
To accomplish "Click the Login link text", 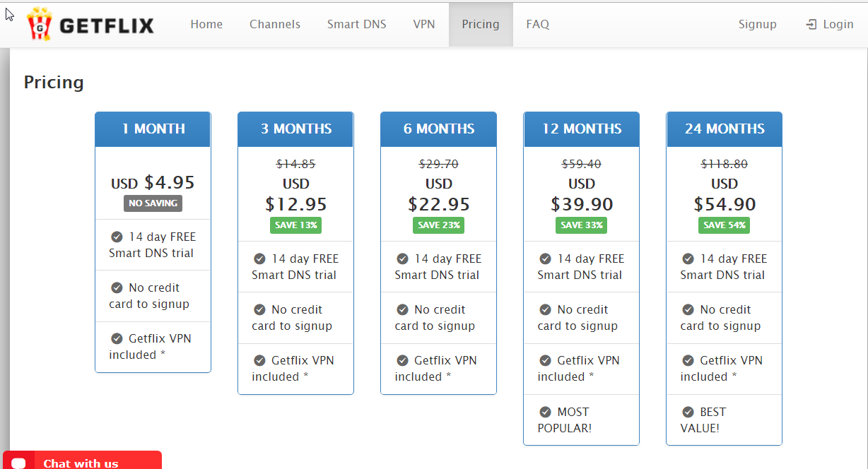I will (x=838, y=24).
